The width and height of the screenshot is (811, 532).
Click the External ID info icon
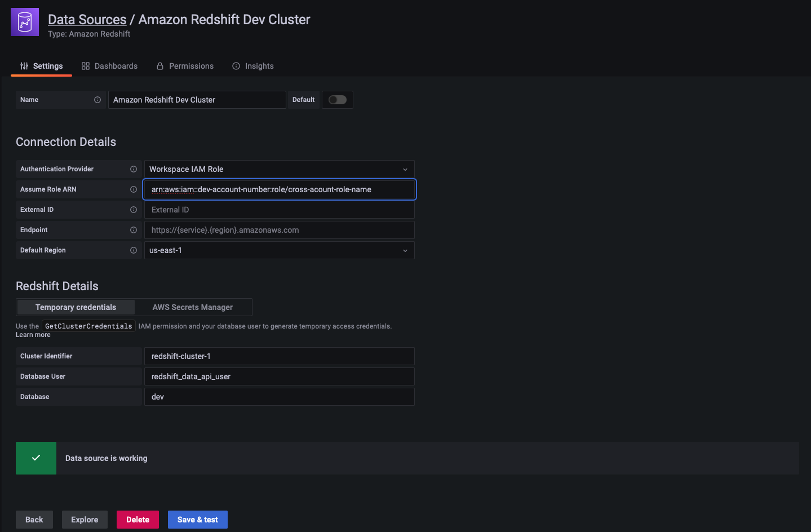click(134, 210)
